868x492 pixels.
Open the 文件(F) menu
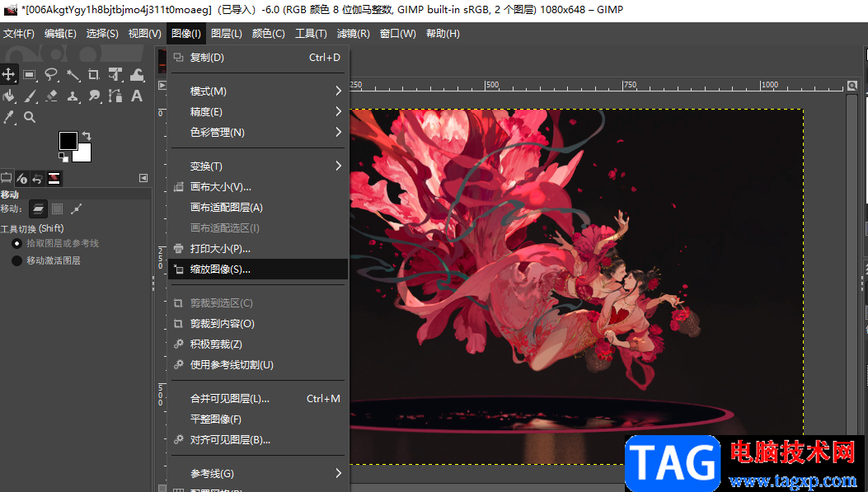point(19,34)
